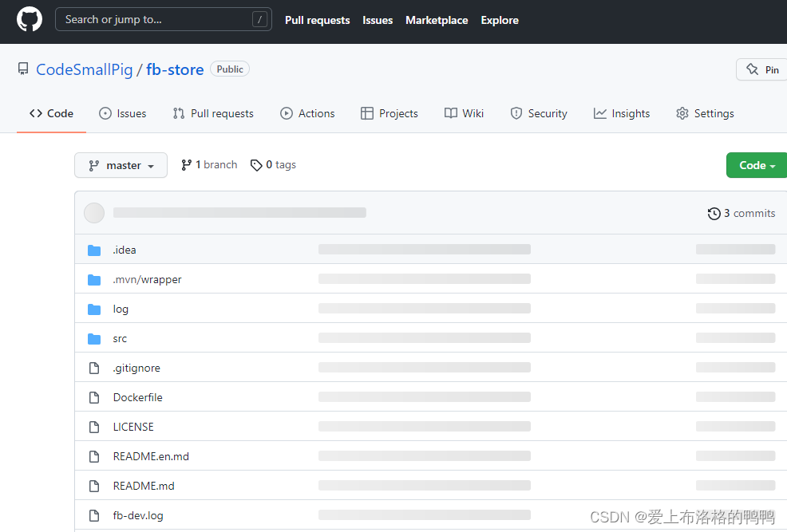Open the log folder name

121,309
